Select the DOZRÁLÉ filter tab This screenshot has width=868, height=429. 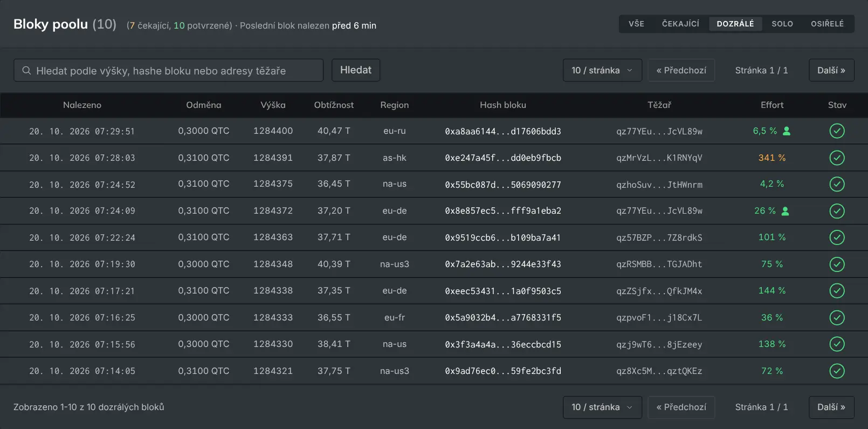point(735,24)
